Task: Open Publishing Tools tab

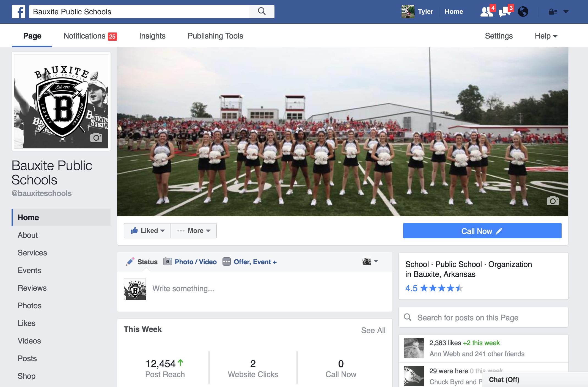Action: [x=215, y=36]
